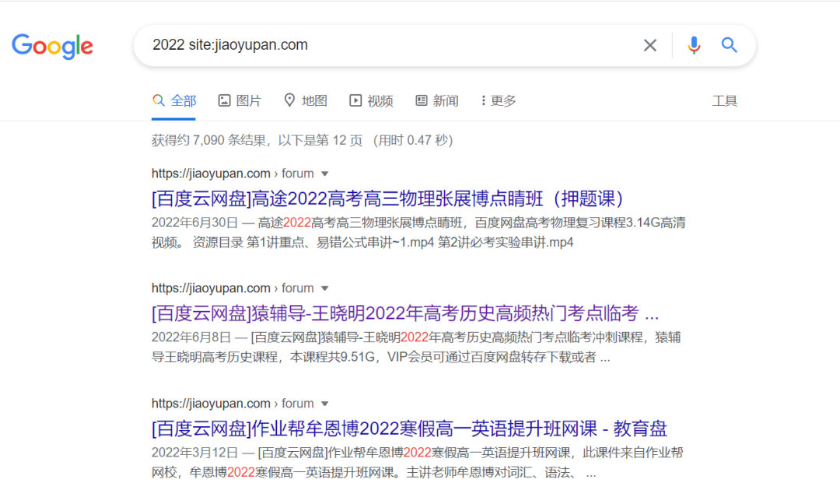Image resolution: width=840 pixels, height=504 pixels.
Task: Switch to the 新闻 tab
Action: click(x=437, y=100)
